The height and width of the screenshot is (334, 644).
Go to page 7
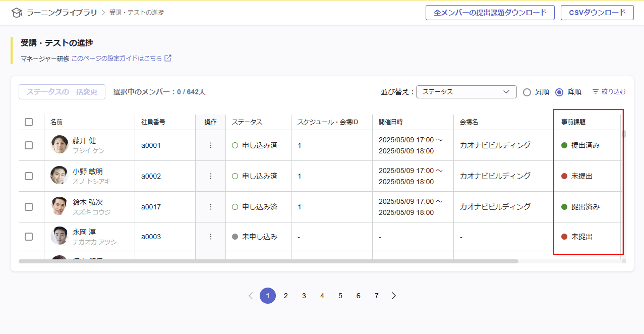(376, 296)
